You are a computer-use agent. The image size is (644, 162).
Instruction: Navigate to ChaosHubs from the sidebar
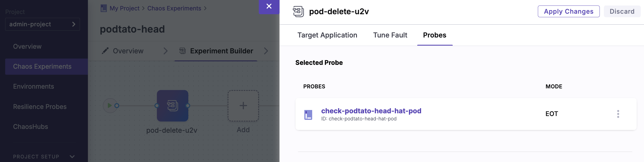(x=31, y=126)
